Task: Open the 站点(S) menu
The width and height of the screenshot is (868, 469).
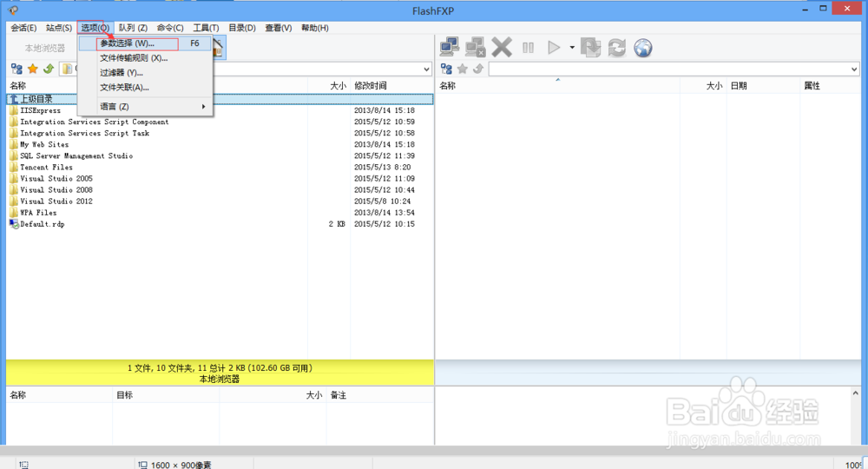Action: (x=59, y=28)
